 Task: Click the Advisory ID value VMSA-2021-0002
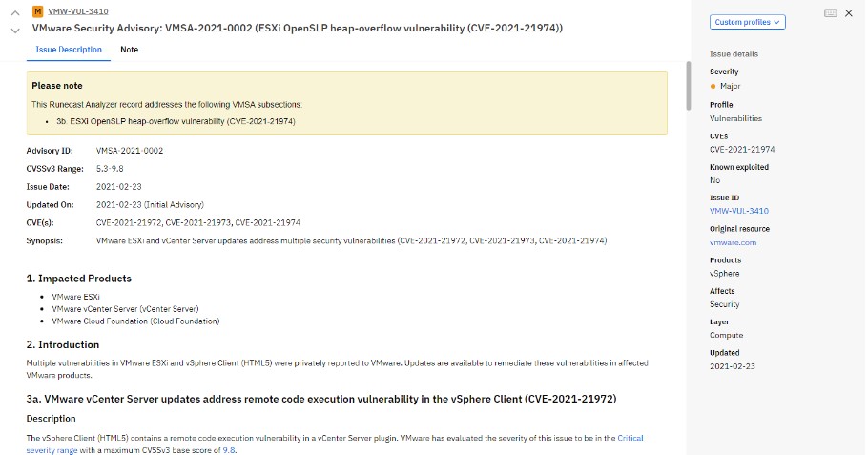coord(130,151)
